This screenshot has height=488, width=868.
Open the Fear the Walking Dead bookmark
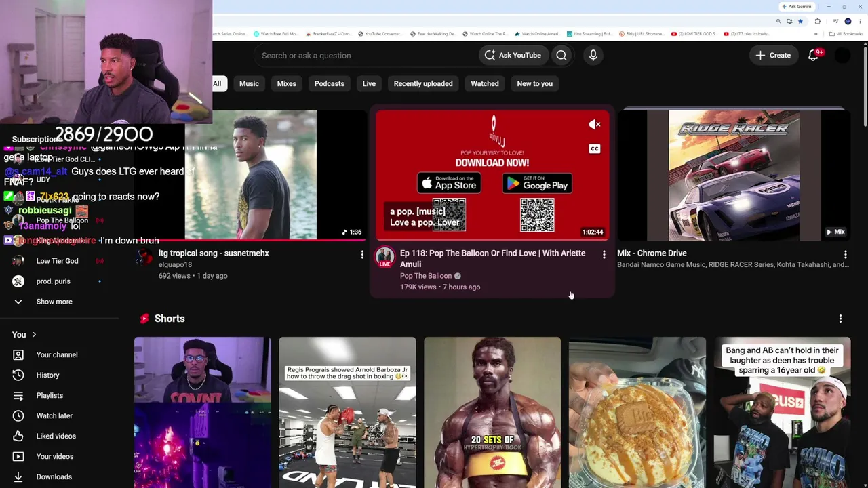[433, 34]
